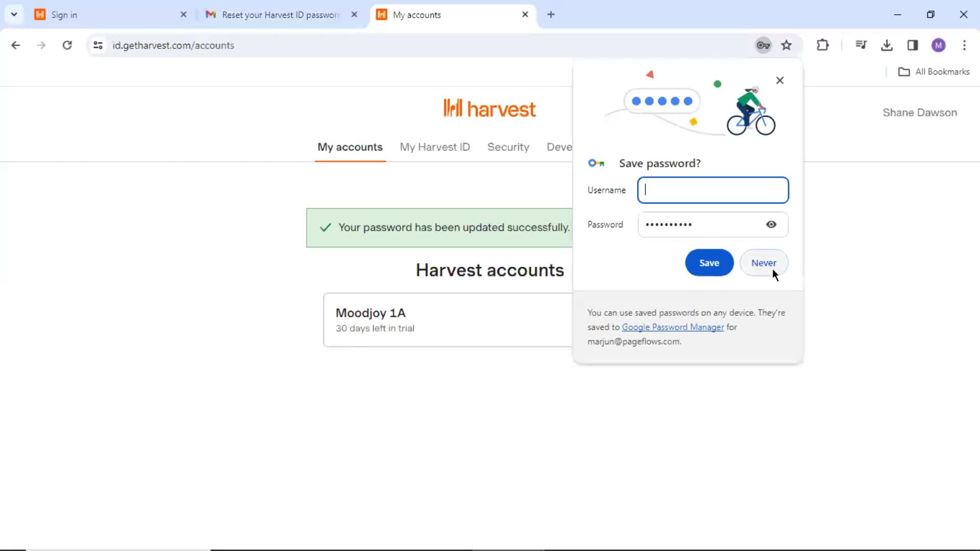
Task: Click close button on save password dialog
Action: pyautogui.click(x=779, y=80)
